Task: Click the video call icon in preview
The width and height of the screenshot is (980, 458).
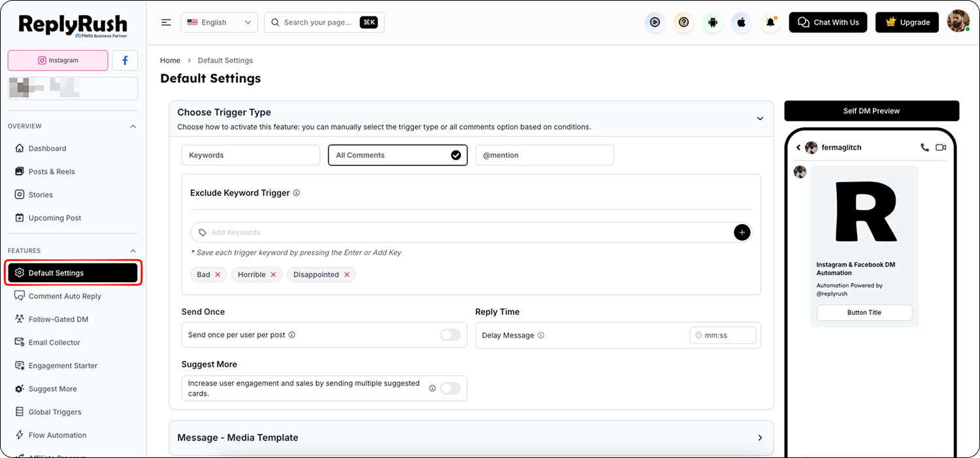Action: (941, 148)
